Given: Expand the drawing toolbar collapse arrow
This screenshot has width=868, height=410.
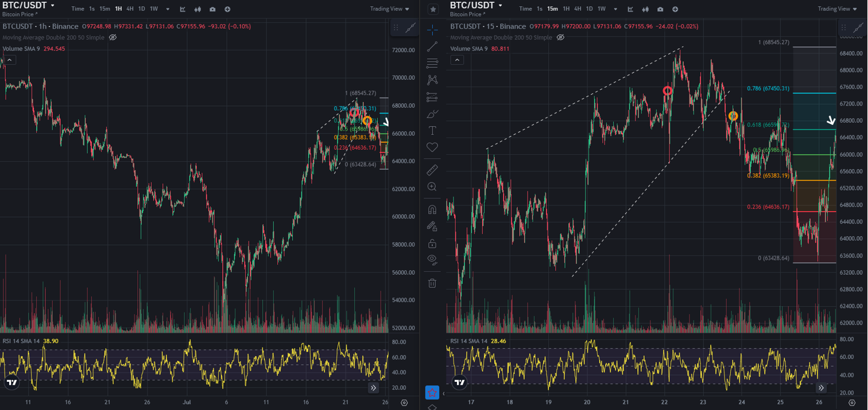Looking at the screenshot, I should point(443,393).
